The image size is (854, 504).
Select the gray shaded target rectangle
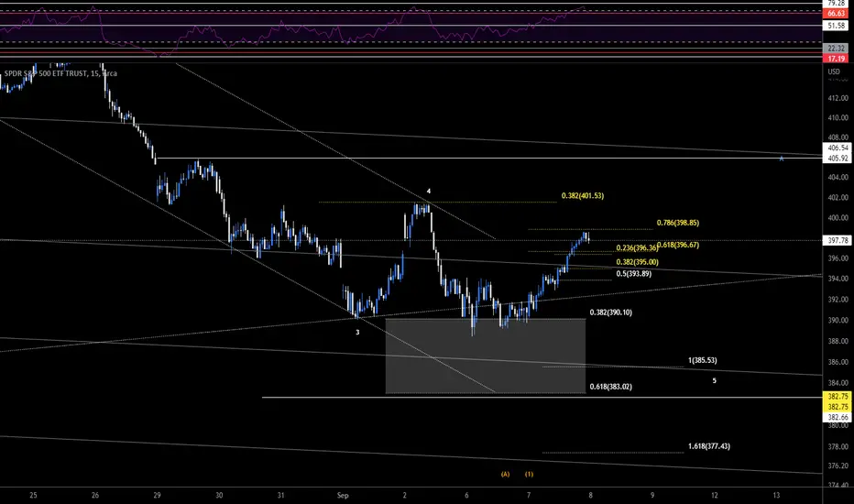(x=486, y=356)
